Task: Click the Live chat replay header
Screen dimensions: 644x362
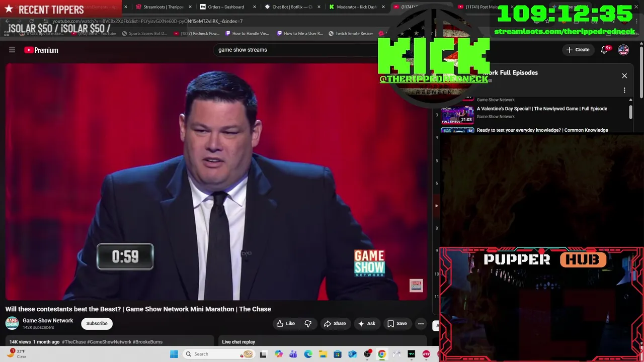Action: (x=238, y=342)
